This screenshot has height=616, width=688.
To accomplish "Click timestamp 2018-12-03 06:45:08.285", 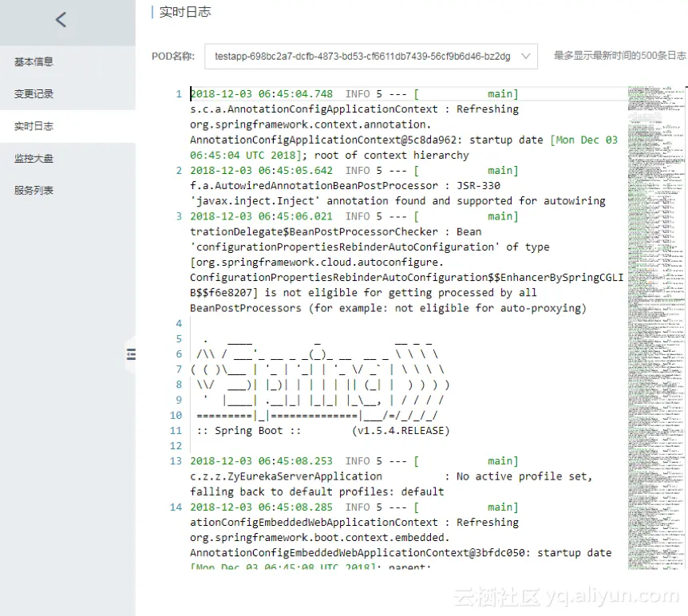I will [262, 507].
